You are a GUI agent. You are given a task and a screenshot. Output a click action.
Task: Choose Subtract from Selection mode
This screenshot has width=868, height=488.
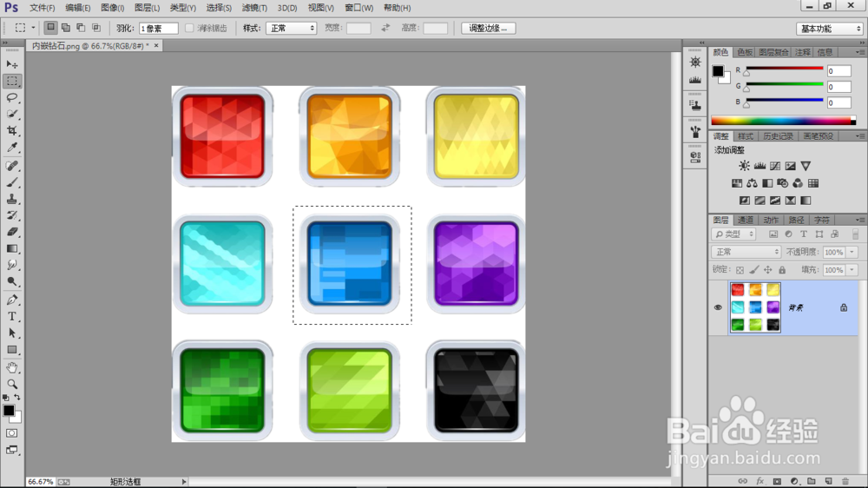point(81,27)
